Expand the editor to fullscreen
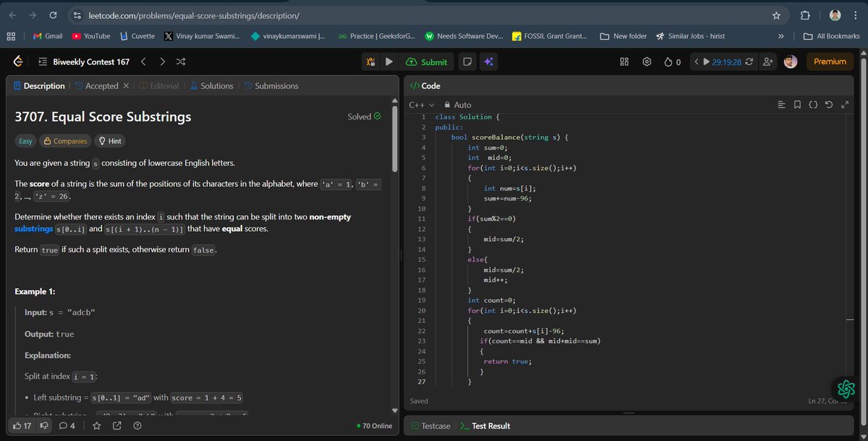The image size is (868, 441). coord(844,105)
